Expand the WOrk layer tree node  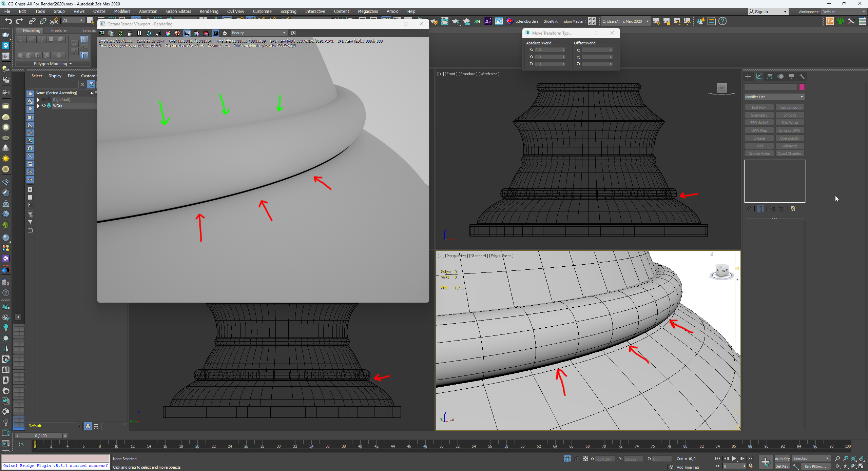coord(38,106)
